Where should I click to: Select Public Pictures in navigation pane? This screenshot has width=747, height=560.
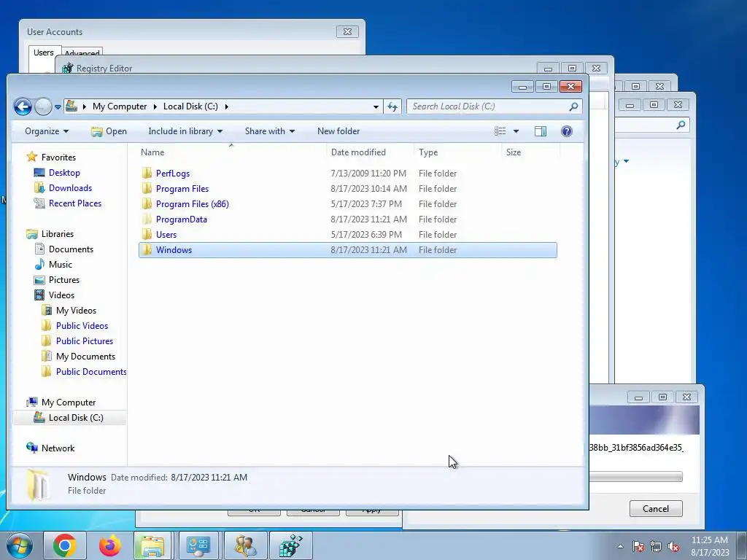pyautogui.click(x=85, y=341)
